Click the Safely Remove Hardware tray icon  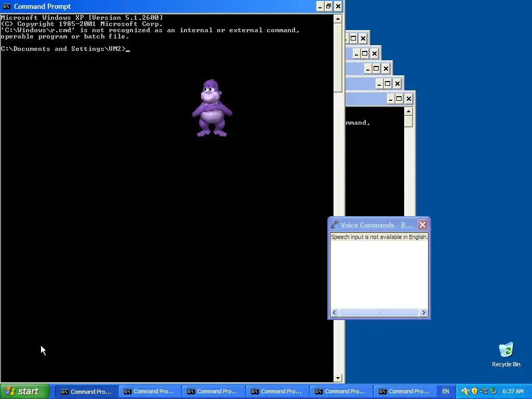(493, 391)
